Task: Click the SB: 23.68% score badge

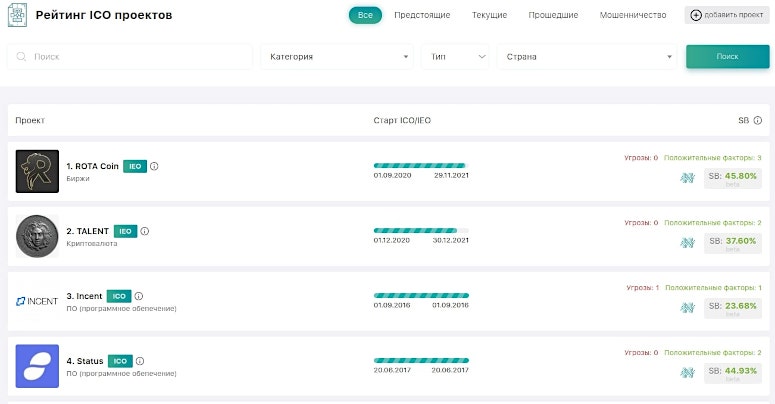Action: point(733,308)
